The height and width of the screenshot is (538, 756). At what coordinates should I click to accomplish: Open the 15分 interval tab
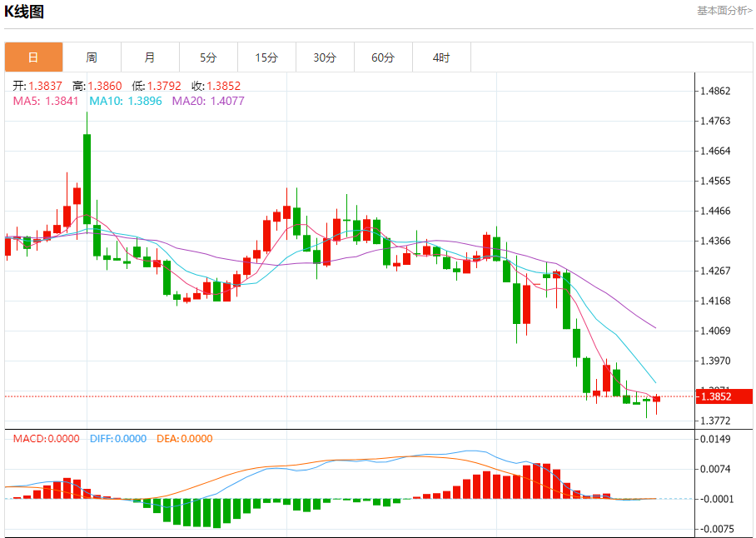click(x=266, y=57)
